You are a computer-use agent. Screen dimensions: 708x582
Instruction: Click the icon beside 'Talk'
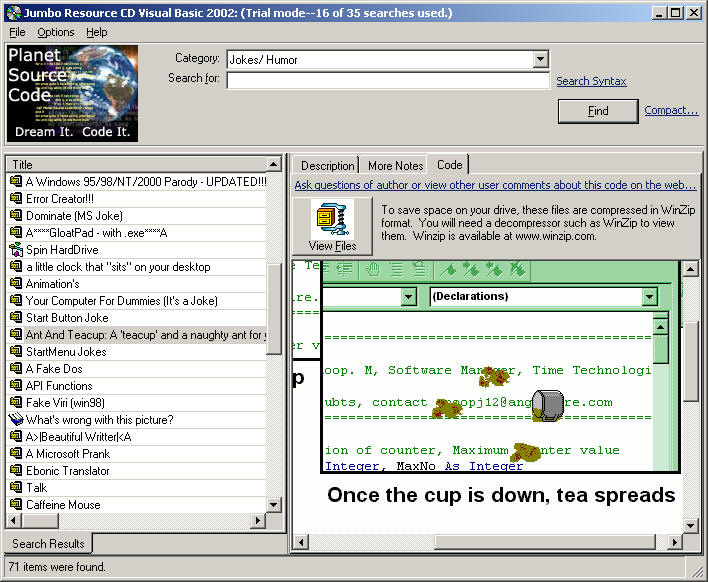click(x=16, y=488)
